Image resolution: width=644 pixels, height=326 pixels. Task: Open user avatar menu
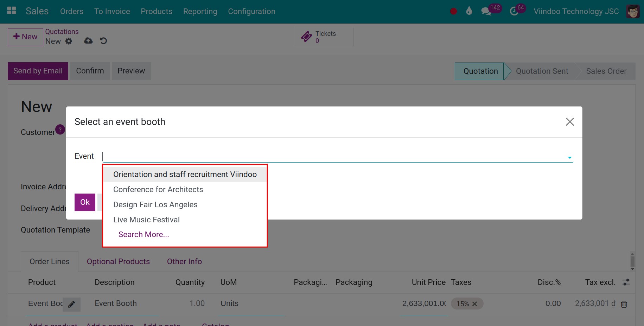point(633,11)
